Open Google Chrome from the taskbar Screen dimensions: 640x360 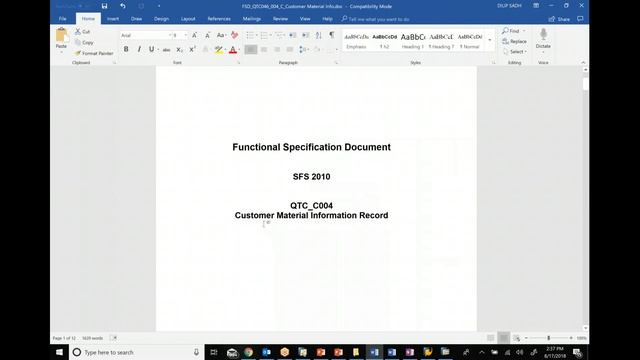click(x=249, y=352)
